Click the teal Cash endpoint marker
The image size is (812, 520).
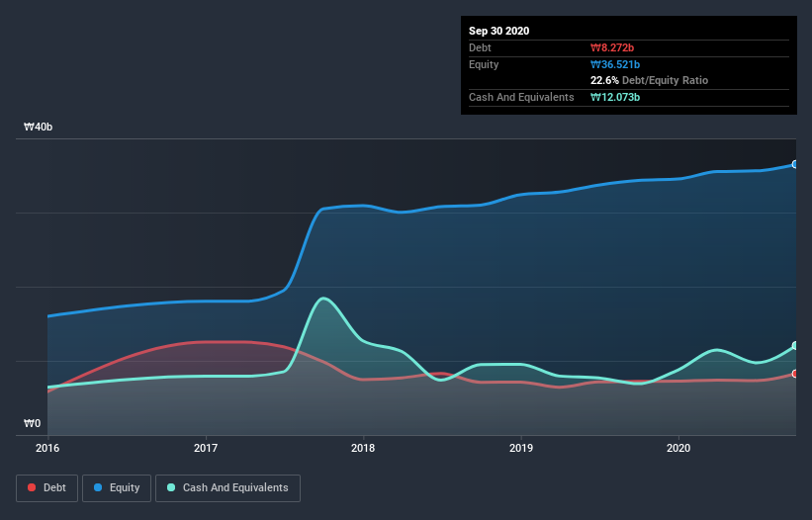795,346
